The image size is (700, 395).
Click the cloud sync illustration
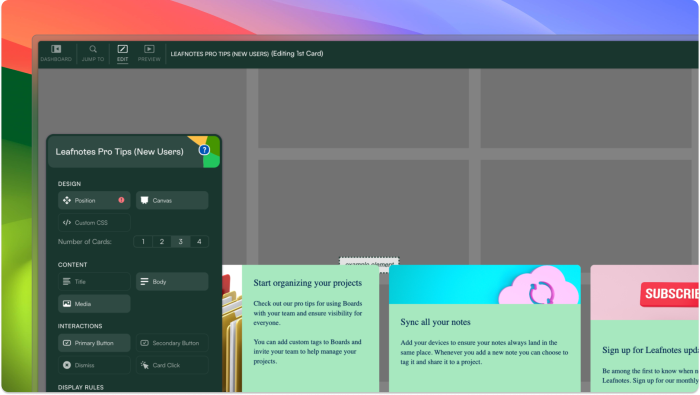click(539, 286)
